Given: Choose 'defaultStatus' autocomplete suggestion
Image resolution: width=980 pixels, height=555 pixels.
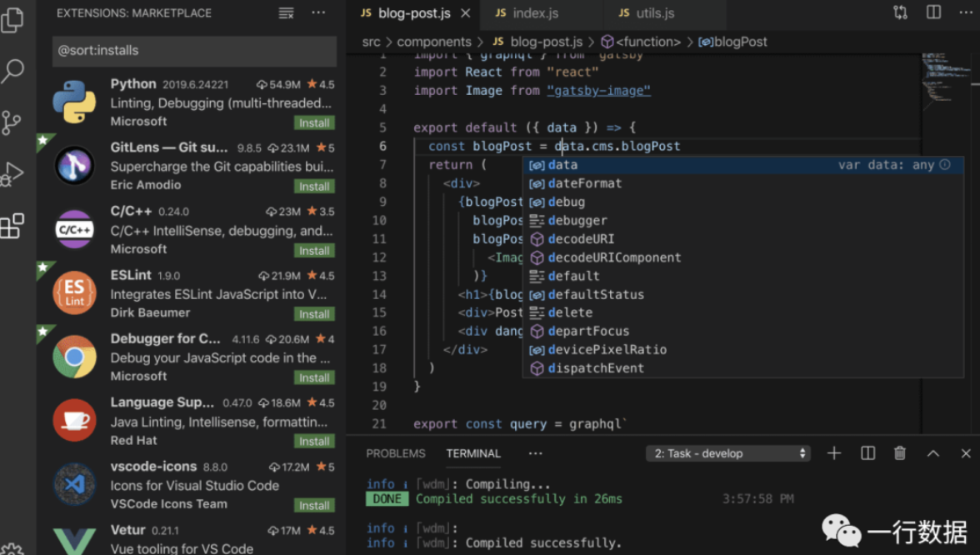Looking at the screenshot, I should (742, 294).
